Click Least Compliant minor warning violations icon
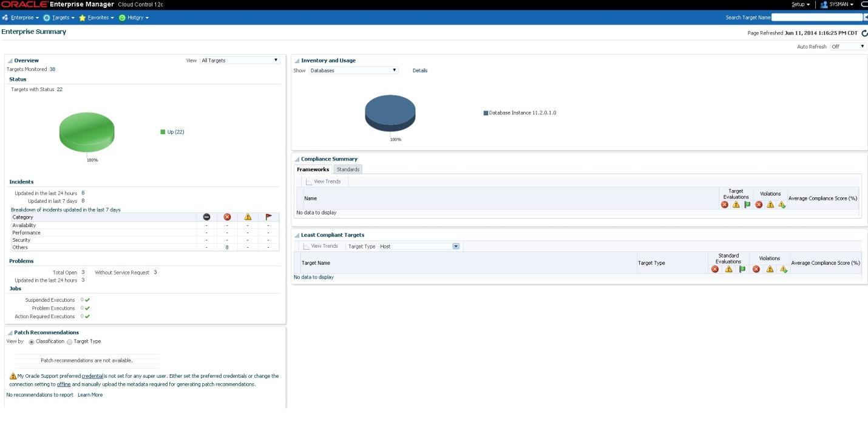The height and width of the screenshot is (430, 868). pos(784,269)
